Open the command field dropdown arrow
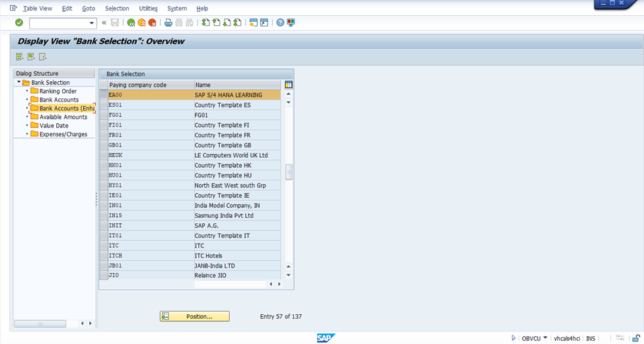Viewport: 644px width, 344px height. point(92,23)
